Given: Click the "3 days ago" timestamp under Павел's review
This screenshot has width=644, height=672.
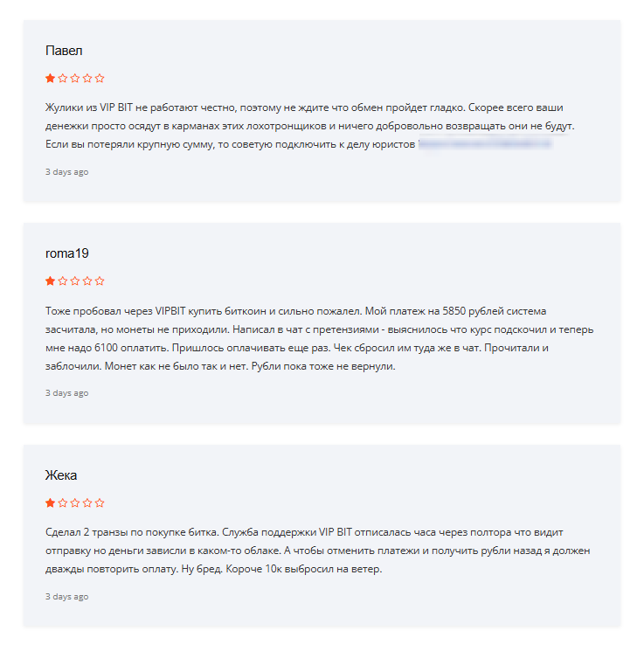Looking at the screenshot, I should click(x=66, y=172).
